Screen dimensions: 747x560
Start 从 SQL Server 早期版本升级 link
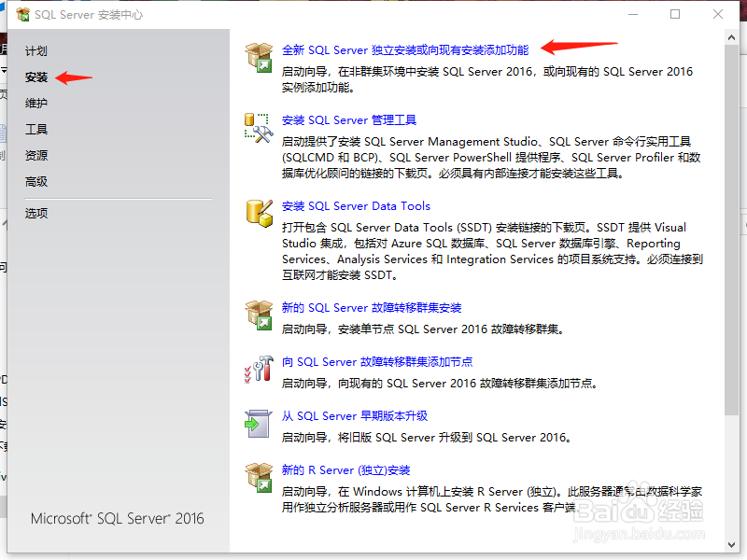355,416
